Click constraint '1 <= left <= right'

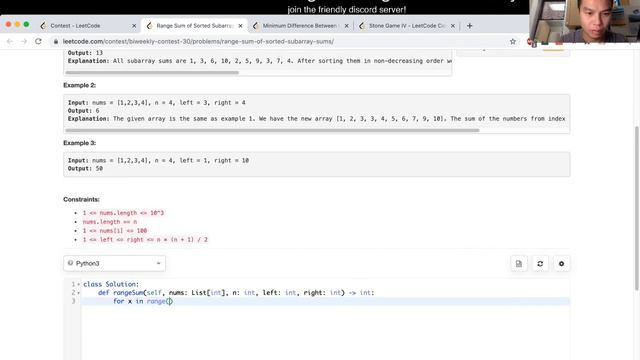click(145, 240)
